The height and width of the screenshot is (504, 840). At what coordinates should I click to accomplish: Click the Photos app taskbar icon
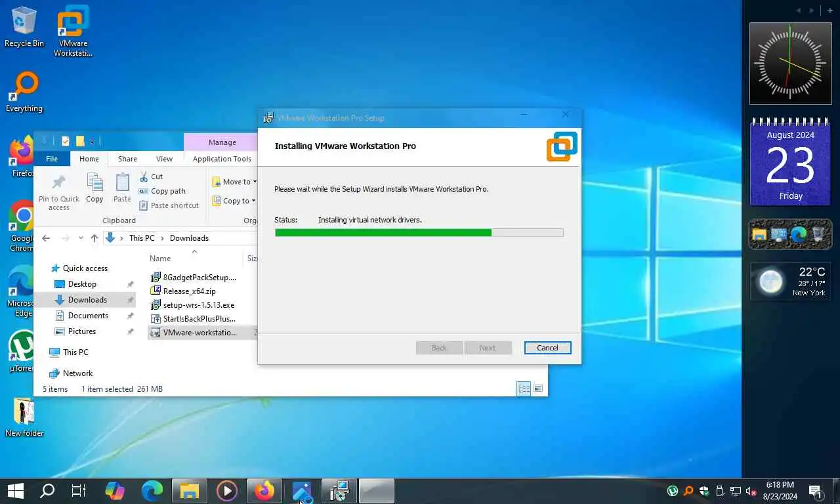302,490
